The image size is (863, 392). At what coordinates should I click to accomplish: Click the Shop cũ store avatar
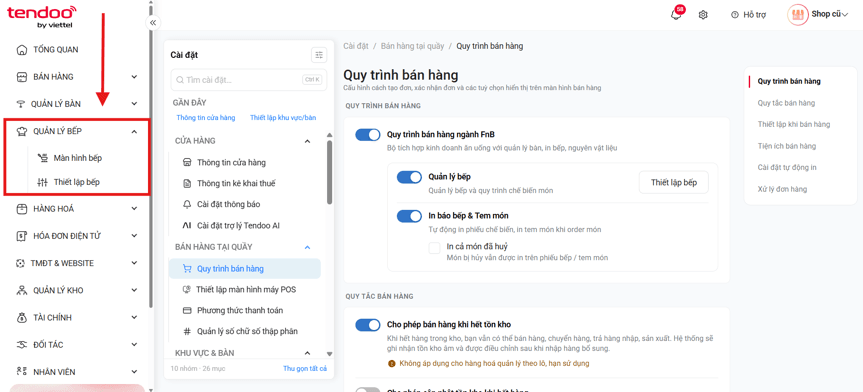coord(797,15)
